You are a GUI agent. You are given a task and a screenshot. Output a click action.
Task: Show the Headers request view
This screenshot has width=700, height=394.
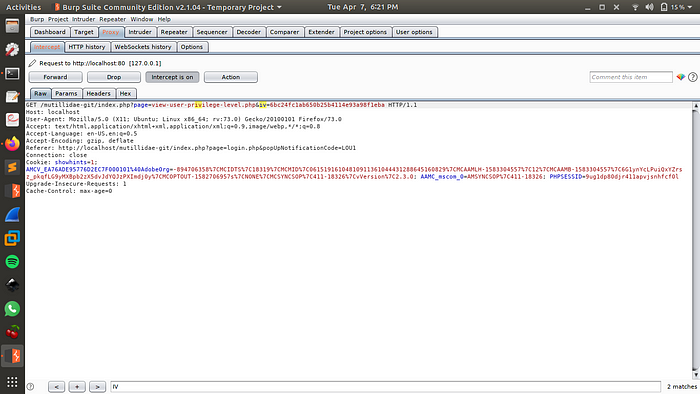[98, 93]
